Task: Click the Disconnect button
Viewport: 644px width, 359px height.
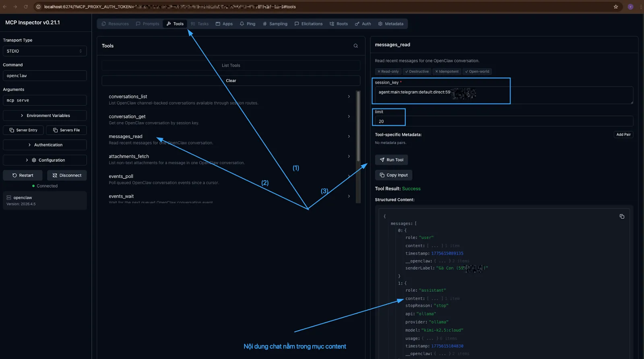Action: coord(67,175)
